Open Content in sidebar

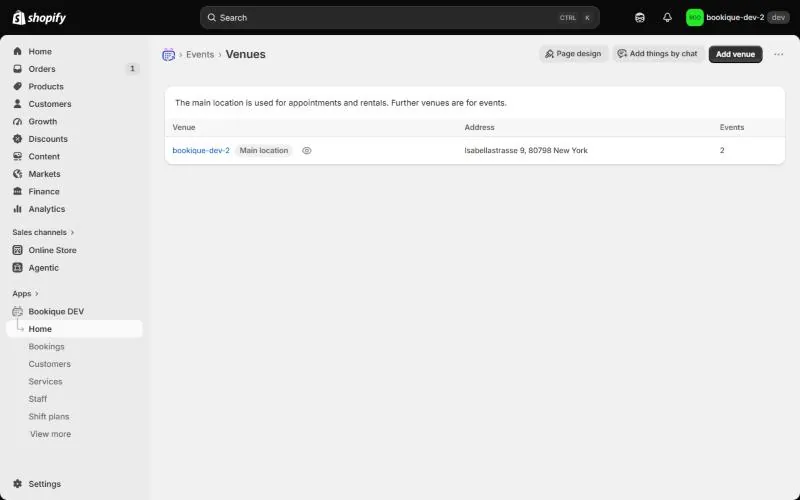pyautogui.click(x=74, y=157)
